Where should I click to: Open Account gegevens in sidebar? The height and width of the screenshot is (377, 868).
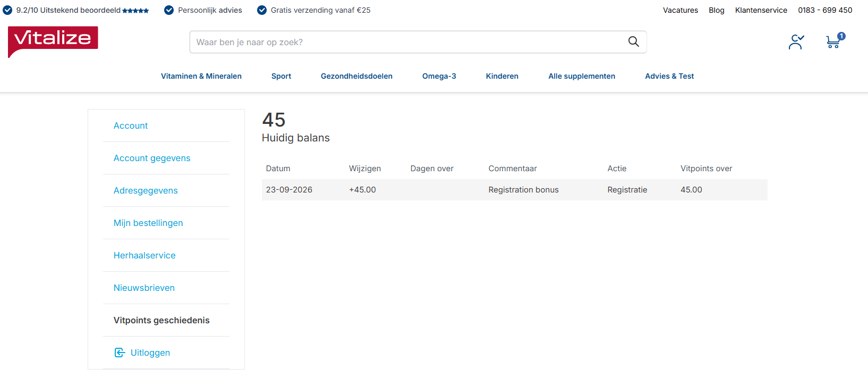[x=152, y=158]
